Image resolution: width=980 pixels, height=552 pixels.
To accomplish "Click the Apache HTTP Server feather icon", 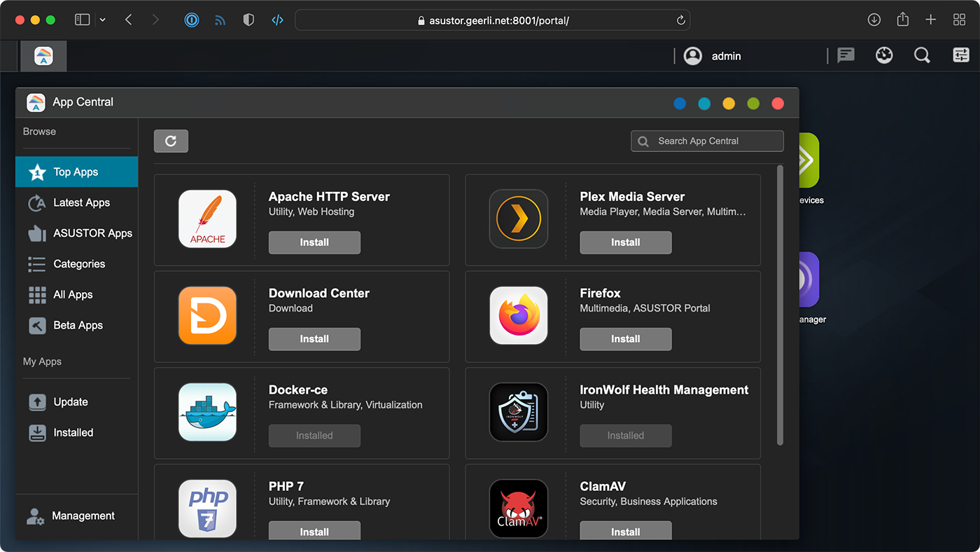I will [207, 219].
